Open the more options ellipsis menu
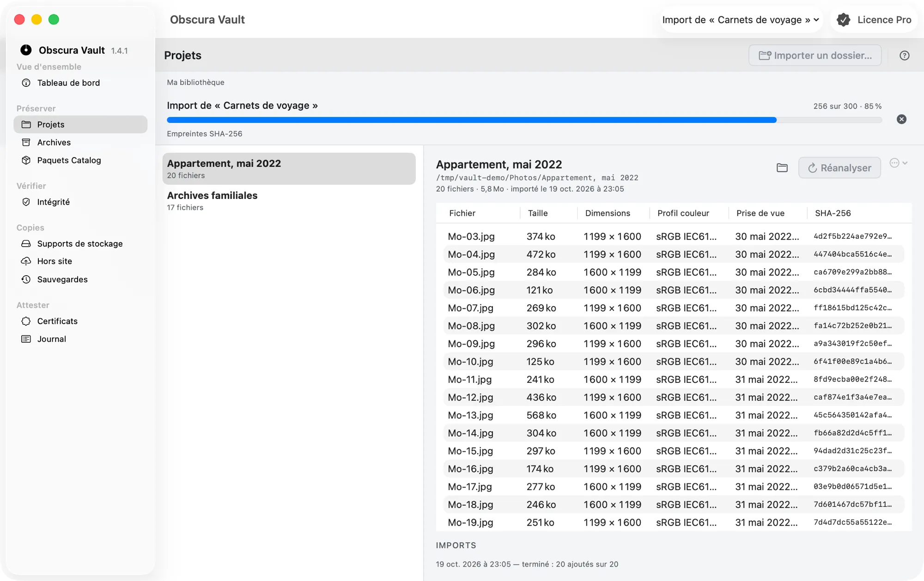This screenshot has height=581, width=924. click(x=898, y=163)
